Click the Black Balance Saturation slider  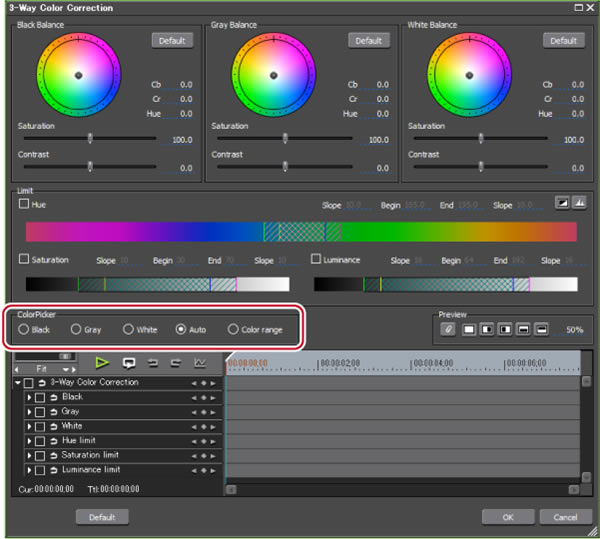[x=90, y=139]
